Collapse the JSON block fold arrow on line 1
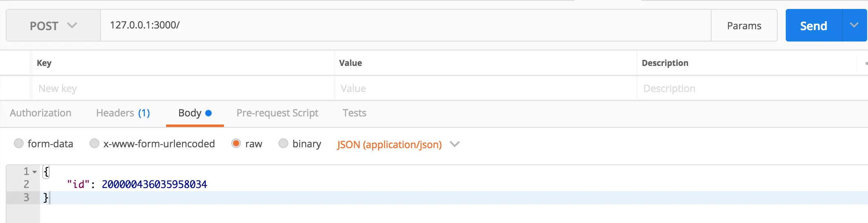This screenshot has width=868, height=223. (35, 172)
